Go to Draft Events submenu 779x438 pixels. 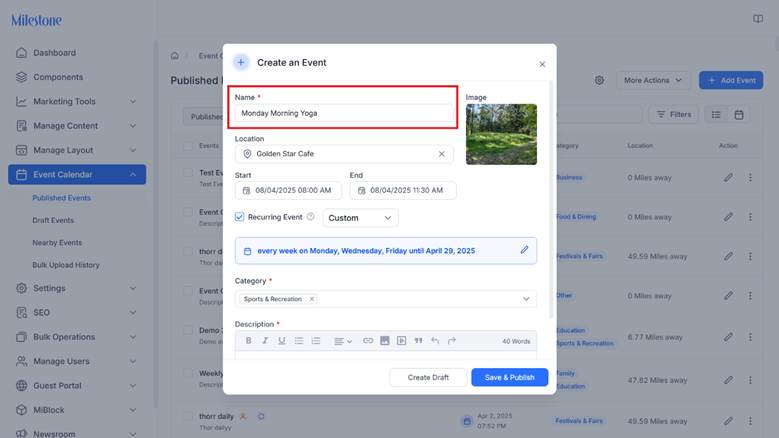point(53,220)
